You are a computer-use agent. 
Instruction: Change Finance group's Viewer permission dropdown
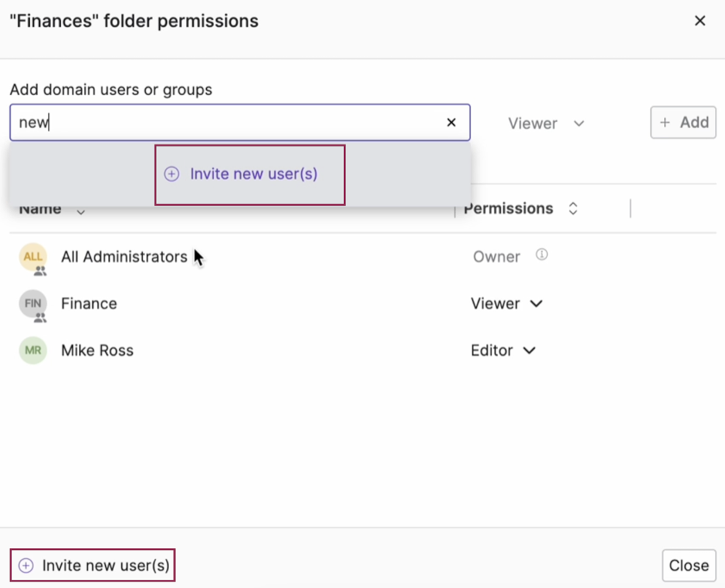tap(507, 303)
